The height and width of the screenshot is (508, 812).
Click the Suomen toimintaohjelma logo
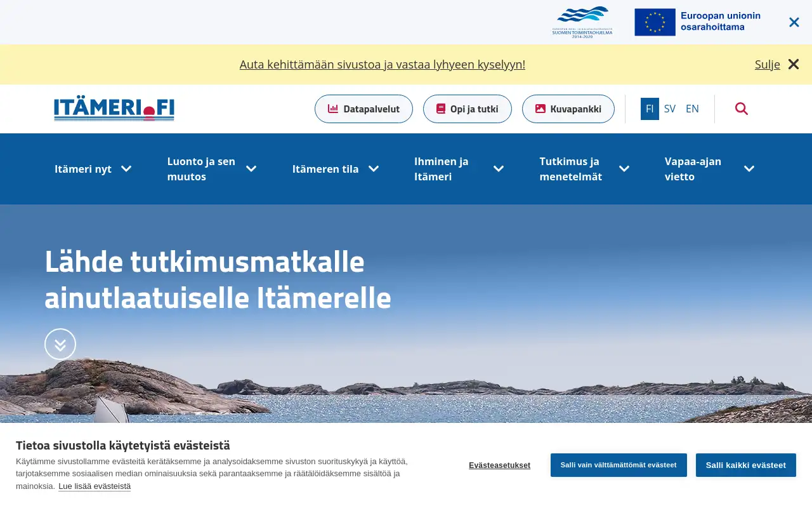[582, 22]
